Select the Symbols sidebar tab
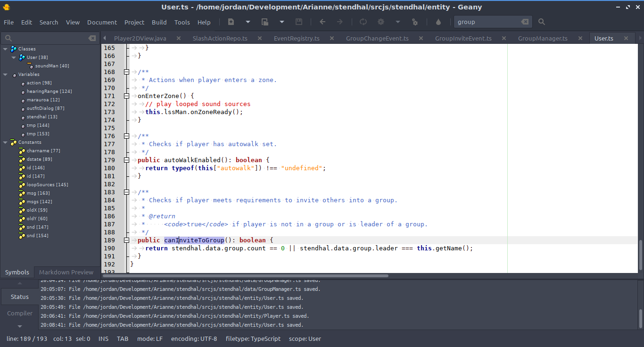Viewport: 644px width, 347px height. pos(17,272)
